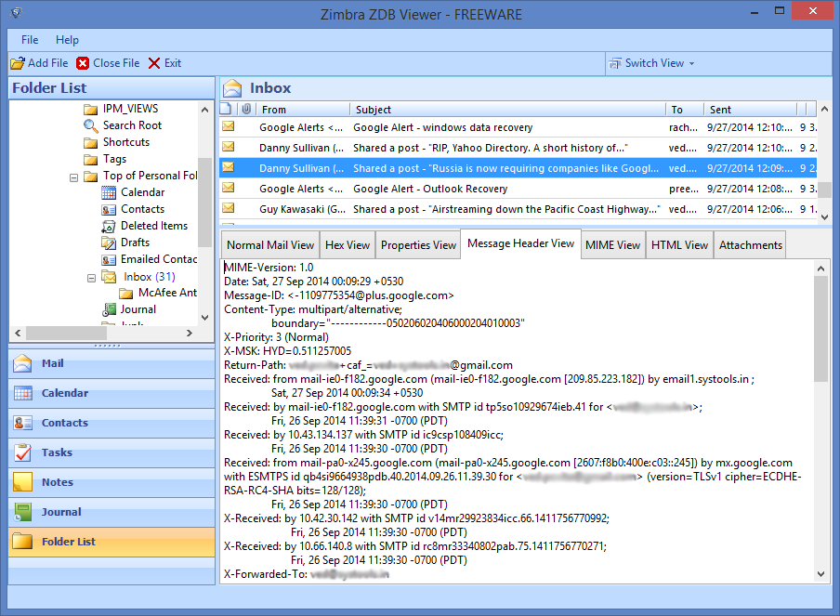Select Search Root in the folder tree

tap(132, 125)
